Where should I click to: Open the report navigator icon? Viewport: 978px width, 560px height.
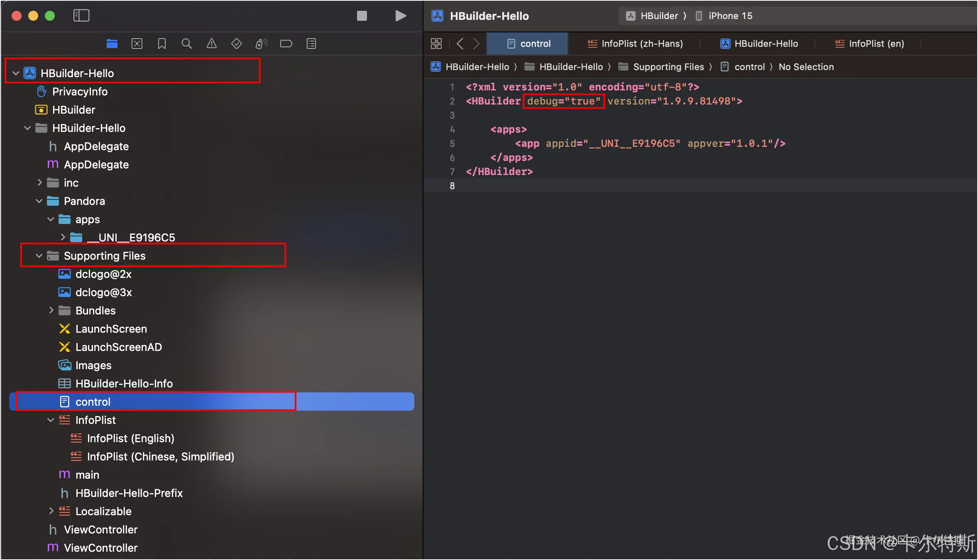[311, 44]
